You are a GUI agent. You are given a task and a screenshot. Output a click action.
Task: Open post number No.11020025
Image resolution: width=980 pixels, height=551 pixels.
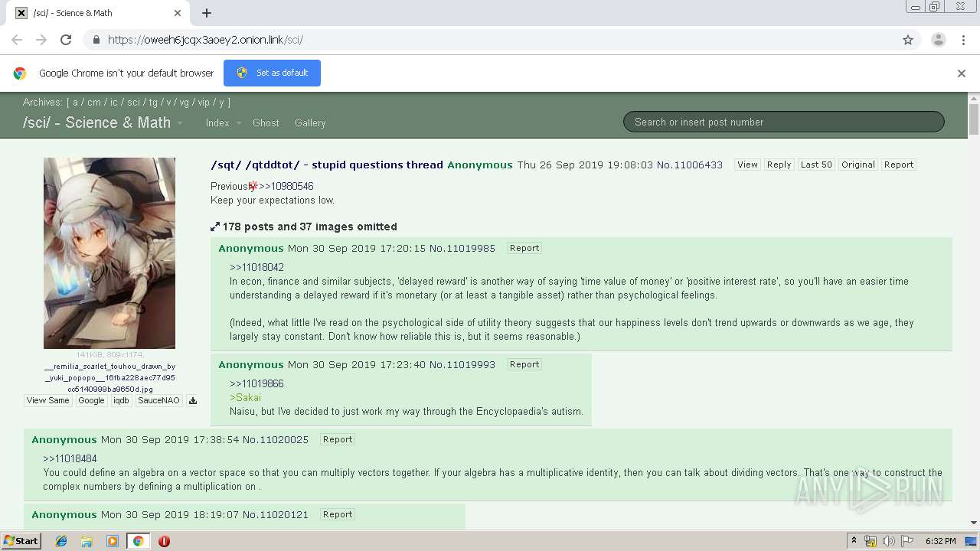tap(276, 439)
